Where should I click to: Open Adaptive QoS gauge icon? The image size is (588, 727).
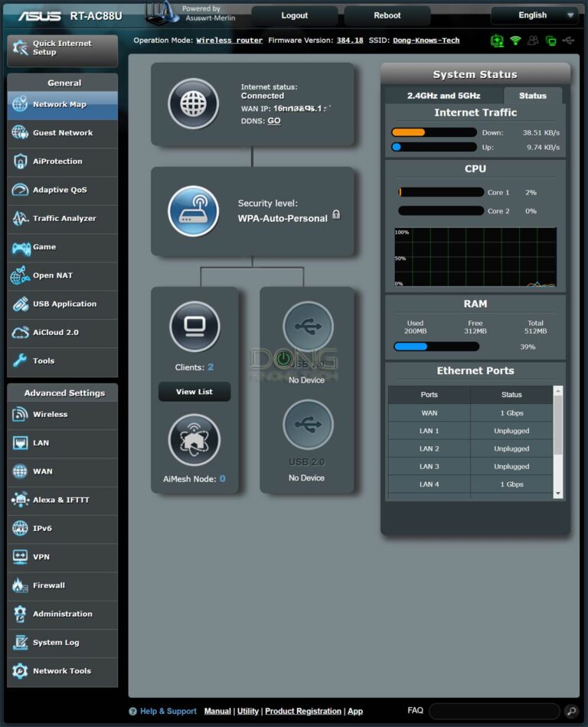coord(20,190)
